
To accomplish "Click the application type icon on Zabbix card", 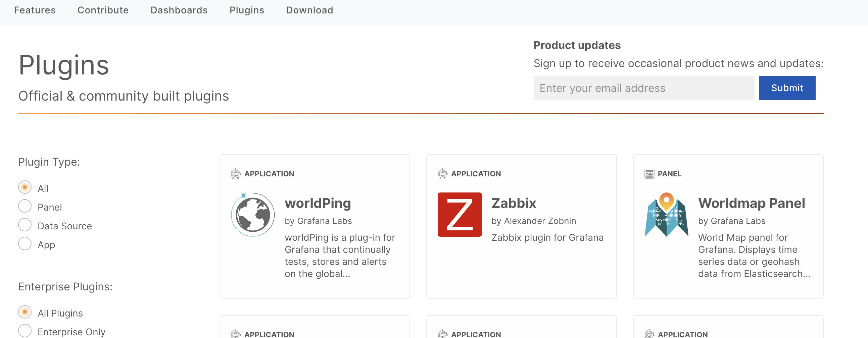I will (x=442, y=174).
